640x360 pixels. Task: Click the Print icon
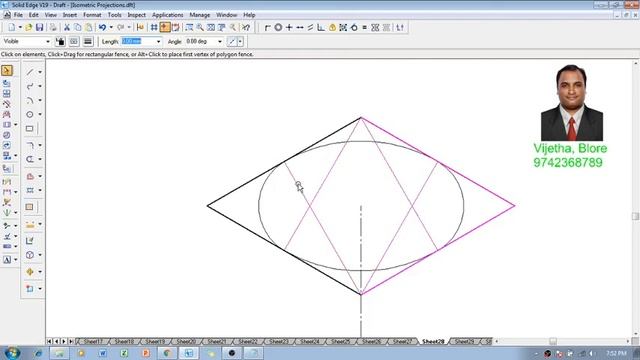click(x=53, y=27)
